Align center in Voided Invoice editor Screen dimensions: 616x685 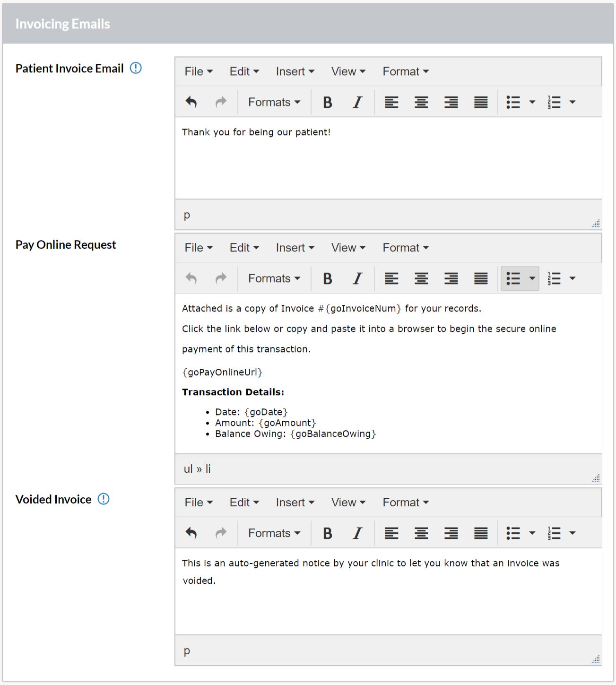421,533
